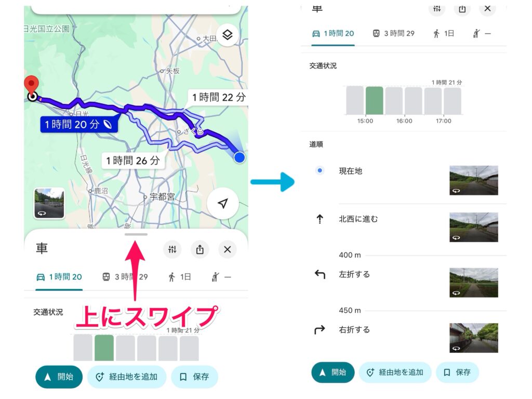
Task: Tap the share icon in right panel
Action: [461, 8]
